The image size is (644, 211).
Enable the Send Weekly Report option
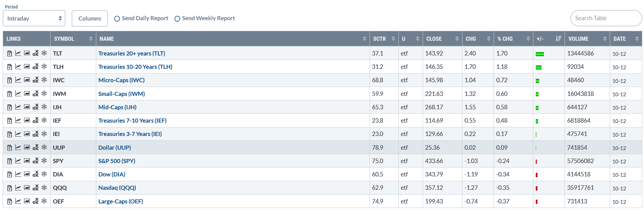click(177, 18)
